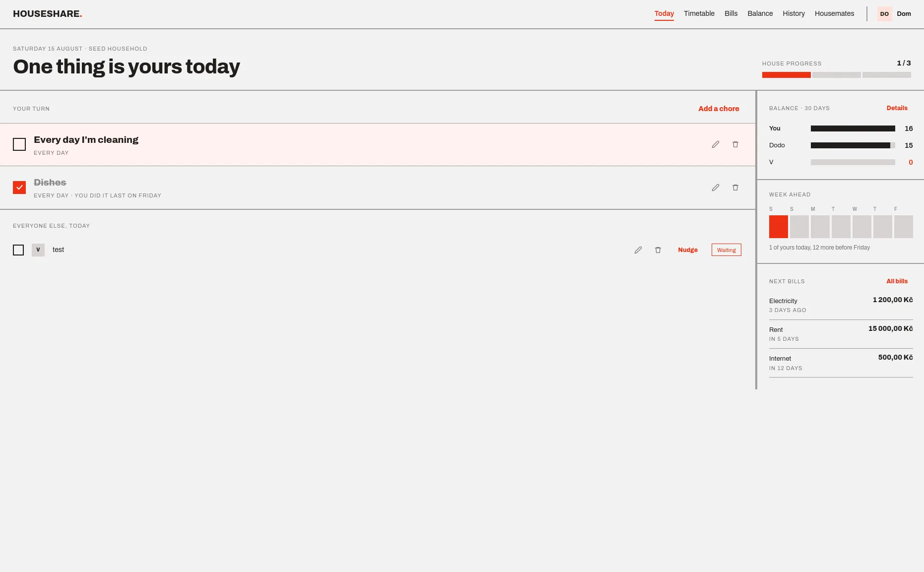Click Add a chore link
This screenshot has width=924, height=572.
click(719, 109)
